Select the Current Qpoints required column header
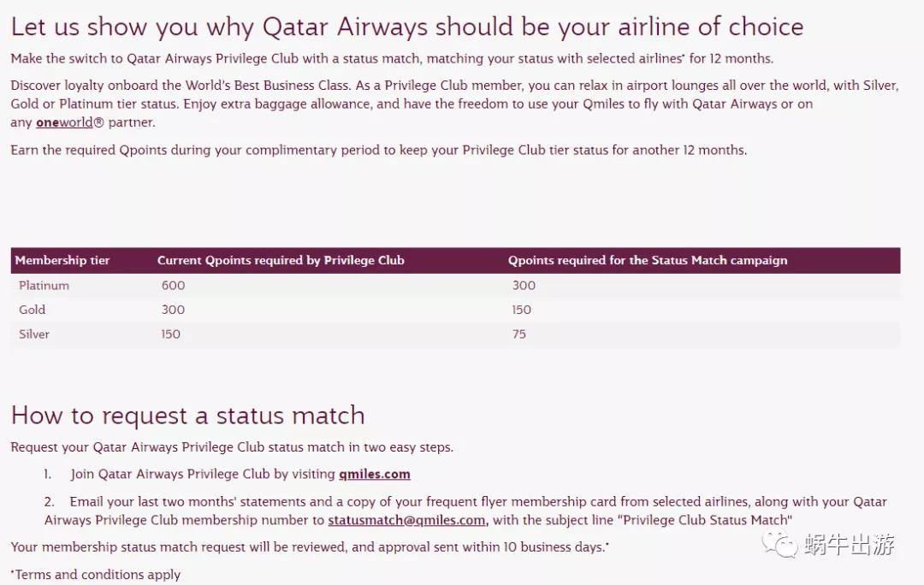Screen dimensions: 924x585 point(281,260)
